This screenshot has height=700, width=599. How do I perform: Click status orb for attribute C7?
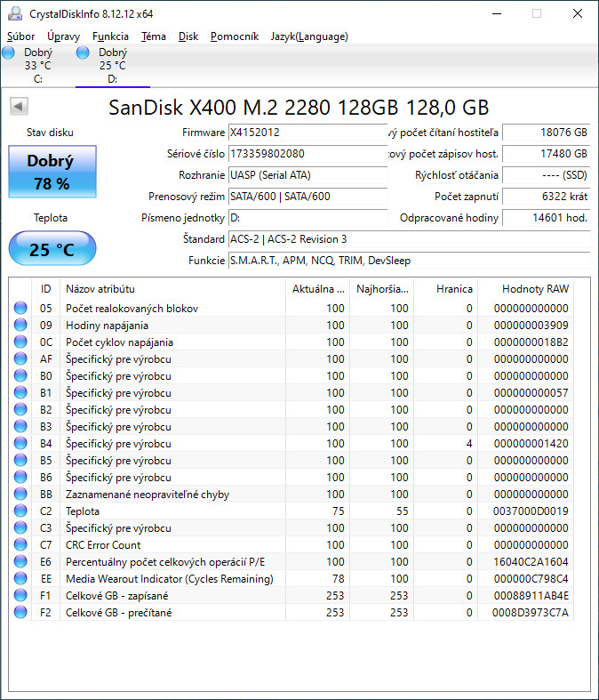tap(20, 544)
